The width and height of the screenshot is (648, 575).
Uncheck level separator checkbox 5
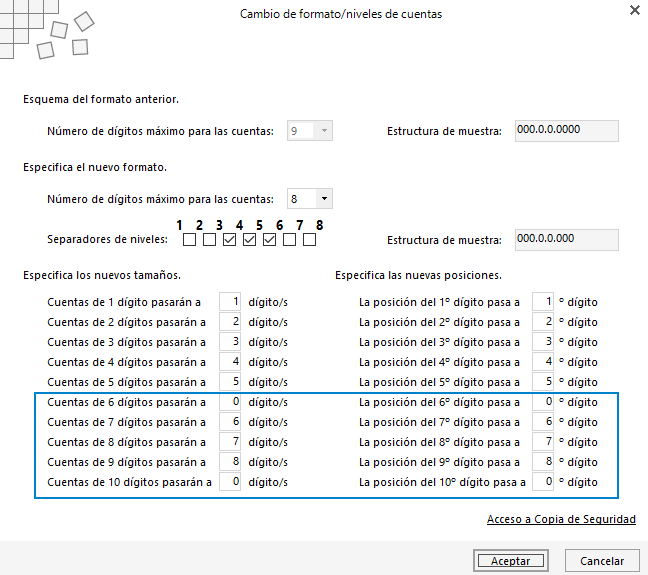(x=269, y=240)
